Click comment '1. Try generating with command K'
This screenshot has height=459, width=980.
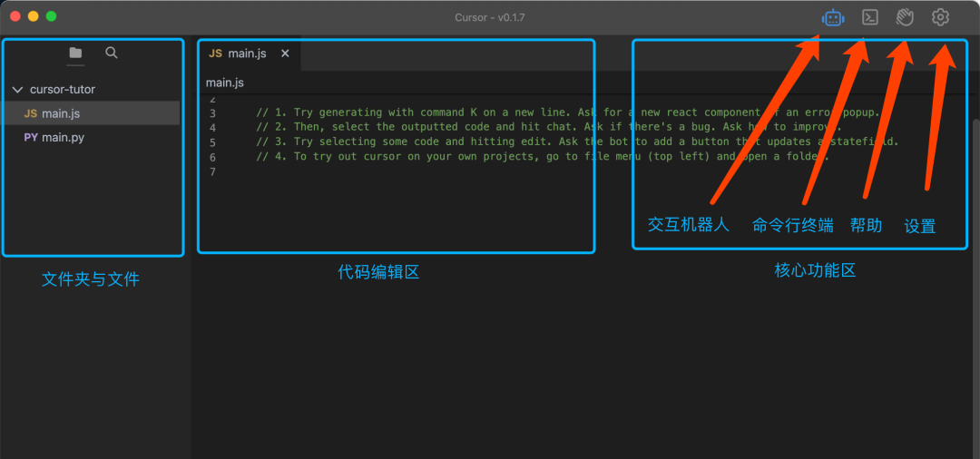(x=567, y=112)
